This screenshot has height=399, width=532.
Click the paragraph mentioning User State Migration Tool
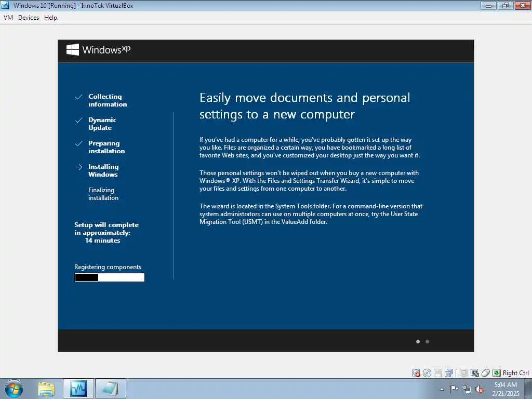coord(311,214)
